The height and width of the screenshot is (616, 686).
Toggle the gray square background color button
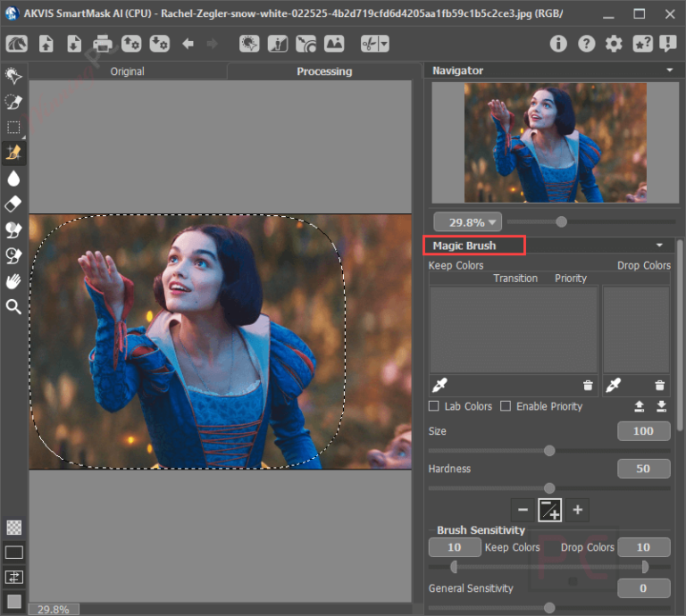click(x=14, y=602)
